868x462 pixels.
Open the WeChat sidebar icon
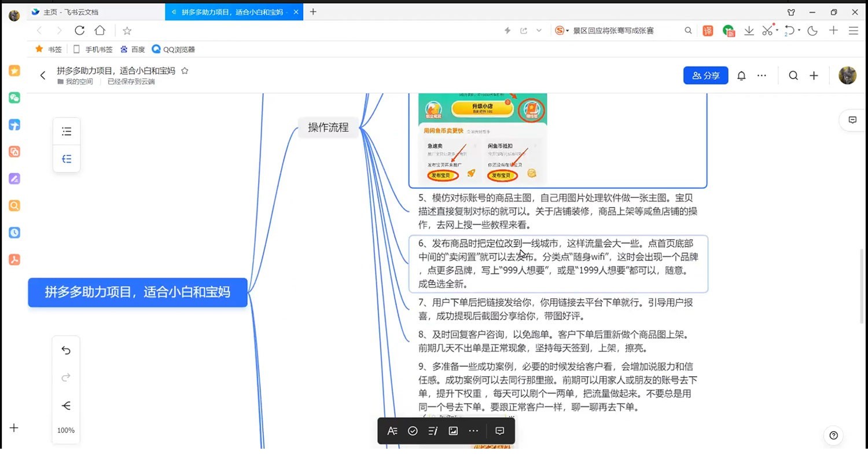14,98
